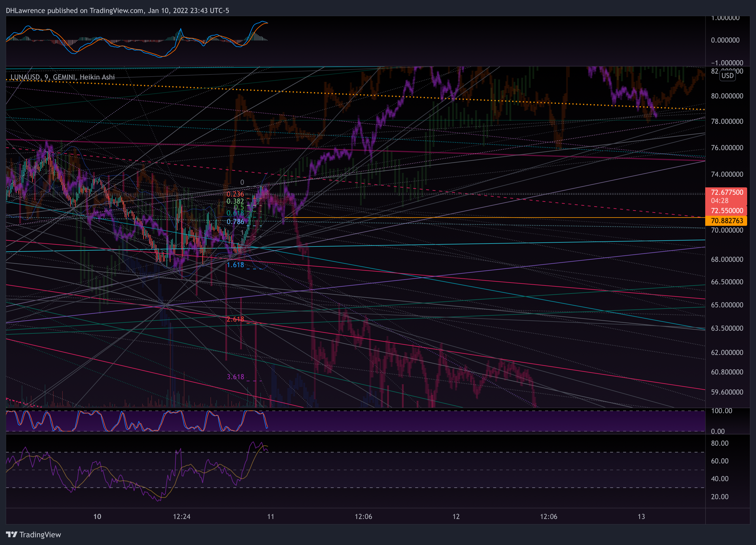Click the 65.000000 price axis label

[727, 305]
